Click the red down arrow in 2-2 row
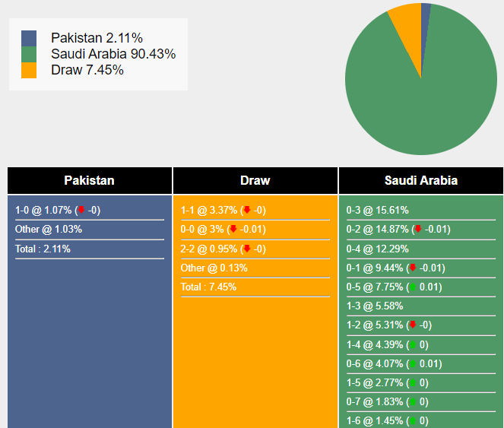This screenshot has height=428, width=504. [247, 249]
